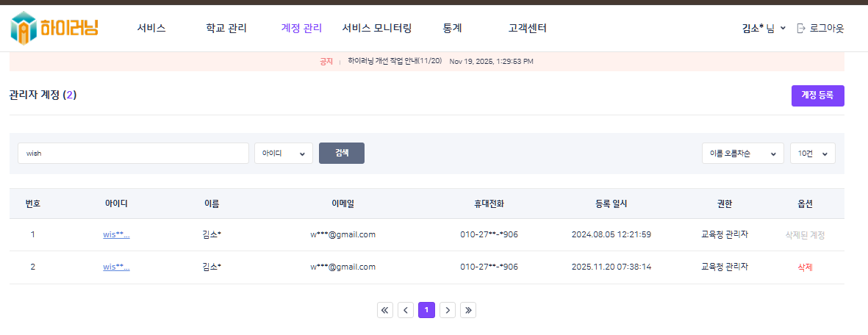Click the red 삭제 link in row 2

coord(805,267)
